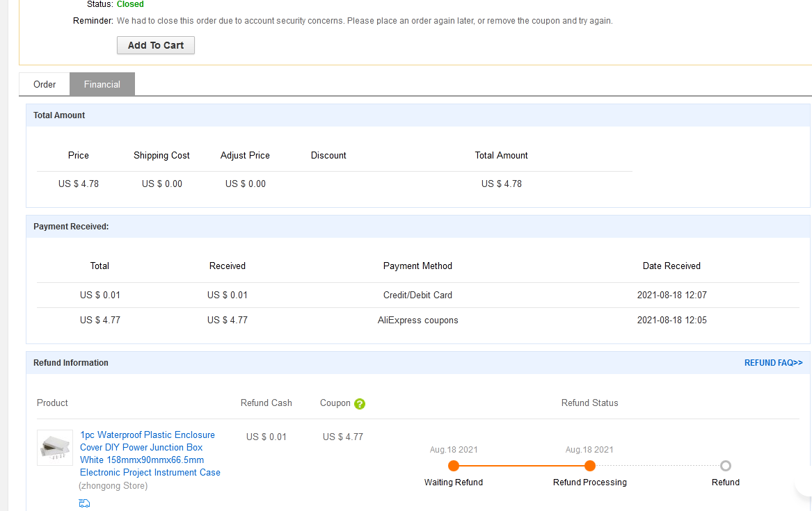Select the Financial tab
Image resolution: width=812 pixels, height=511 pixels.
pos(102,84)
